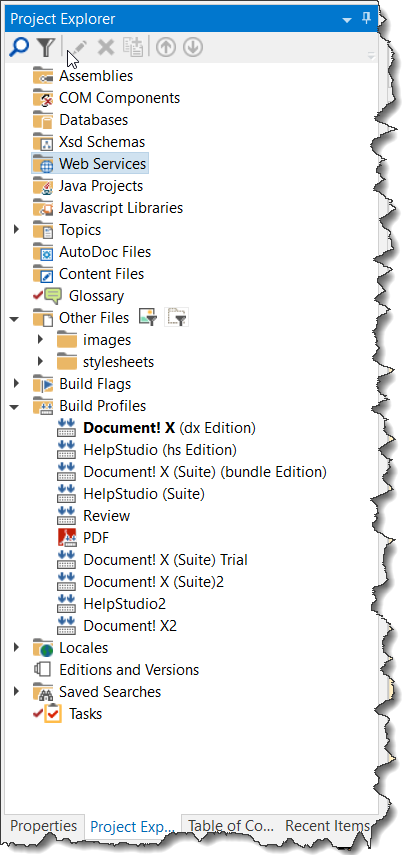The height and width of the screenshot is (855, 402).
Task: Click the Glossary speech bubble icon
Action: pyautogui.click(x=53, y=296)
